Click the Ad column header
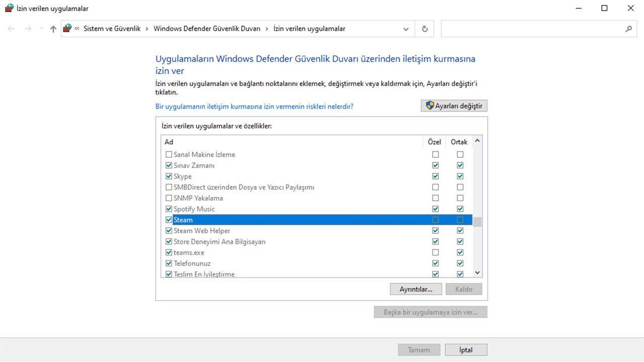The height and width of the screenshot is (362, 644). (x=292, y=142)
